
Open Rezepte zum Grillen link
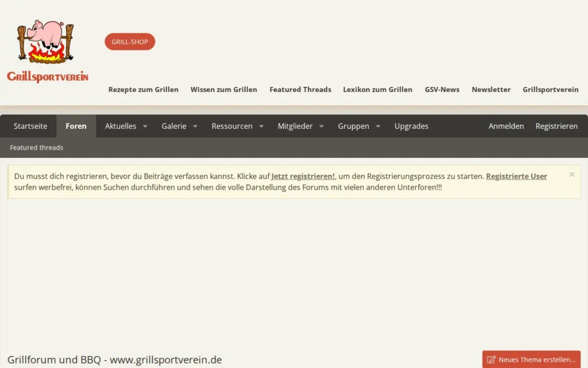(x=143, y=89)
